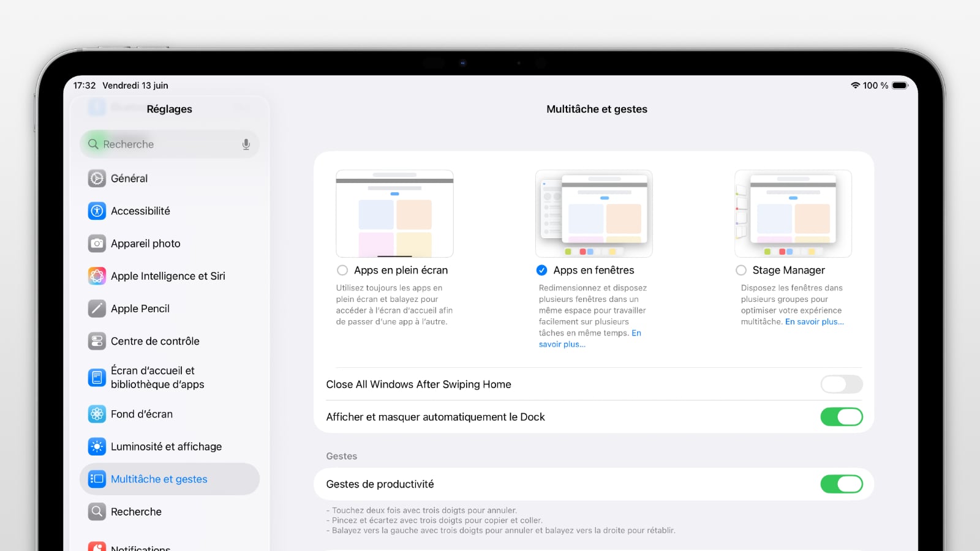Open En savoir plus under Stage Manager
Viewport: 980px width, 551px height.
click(815, 321)
